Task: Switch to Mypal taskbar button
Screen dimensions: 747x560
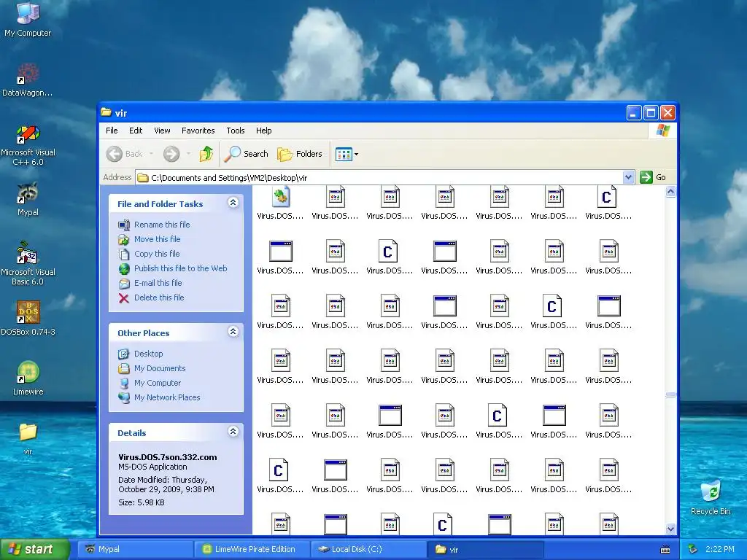Action: [x=135, y=549]
